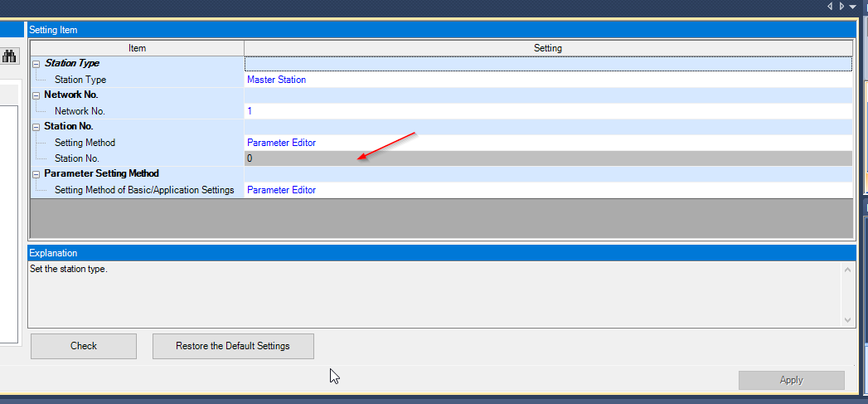The image size is (868, 404).
Task: Select Setting Method of Basic/Application Settings label
Action: point(144,190)
